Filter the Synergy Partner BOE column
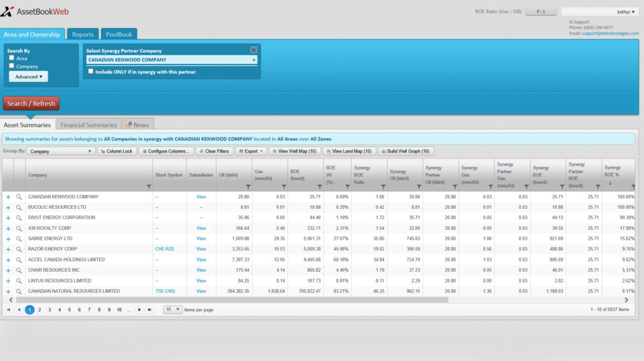Screen dimensions: 644x361 597,187
